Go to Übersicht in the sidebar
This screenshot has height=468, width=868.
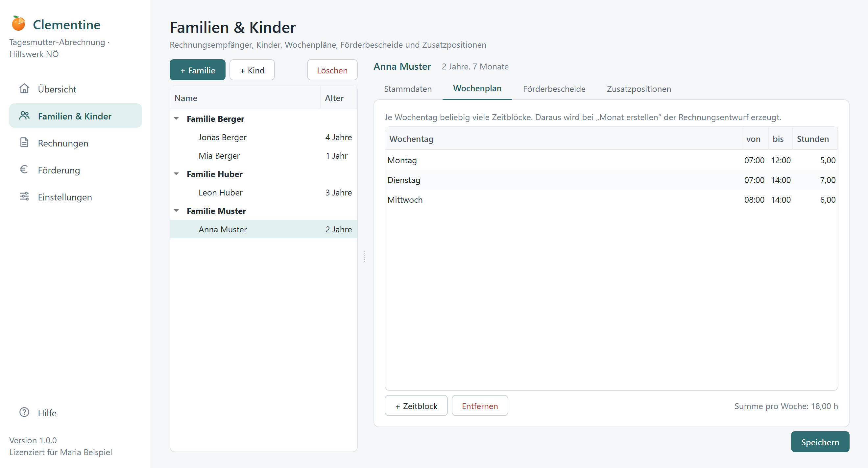(x=76, y=89)
